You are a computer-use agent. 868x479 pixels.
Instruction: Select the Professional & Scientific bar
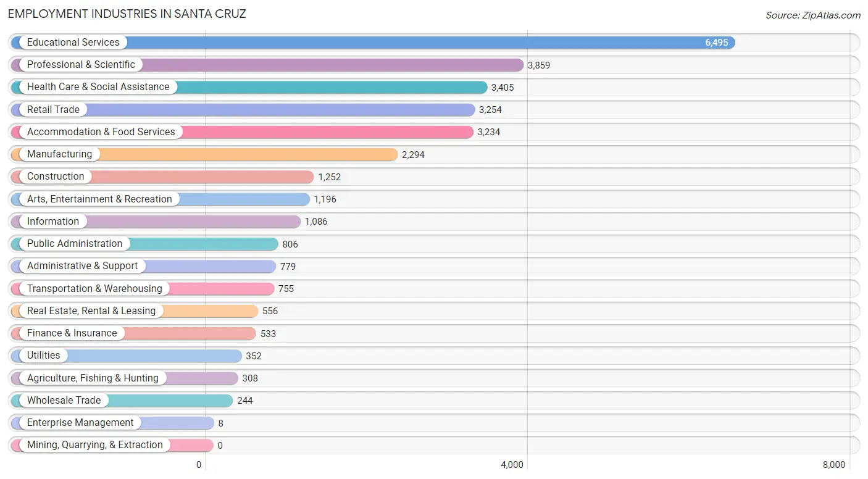267,65
